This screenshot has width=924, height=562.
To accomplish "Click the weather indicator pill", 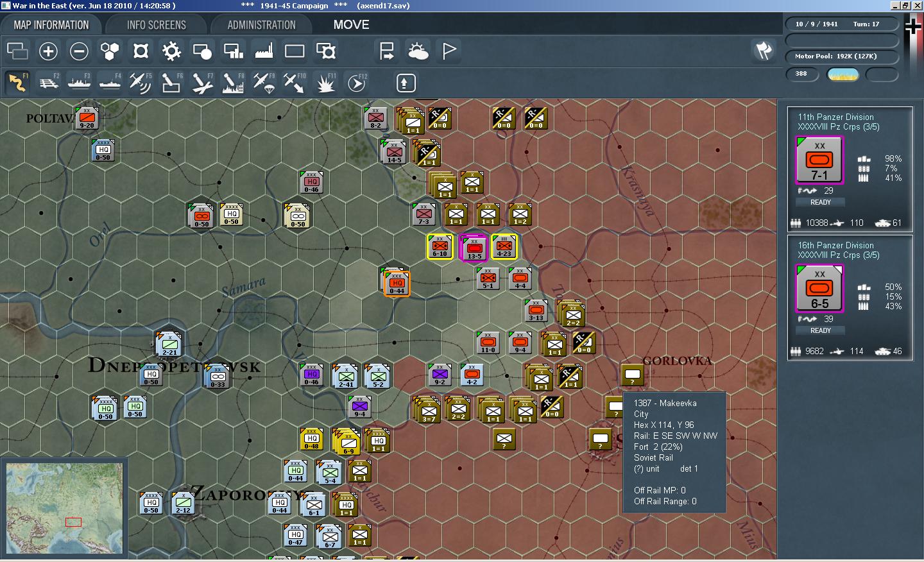I will coord(843,74).
